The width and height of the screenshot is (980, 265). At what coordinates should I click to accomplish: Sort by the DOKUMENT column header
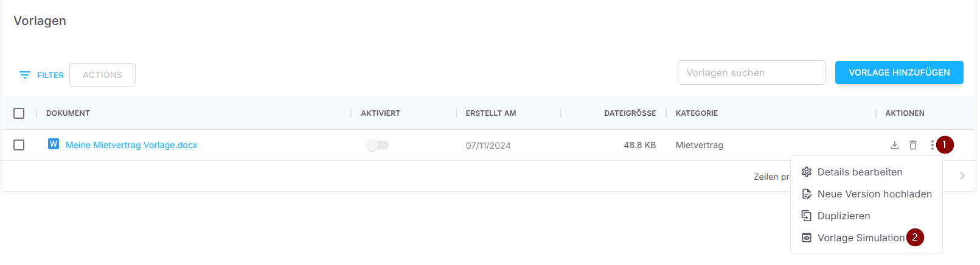[68, 113]
